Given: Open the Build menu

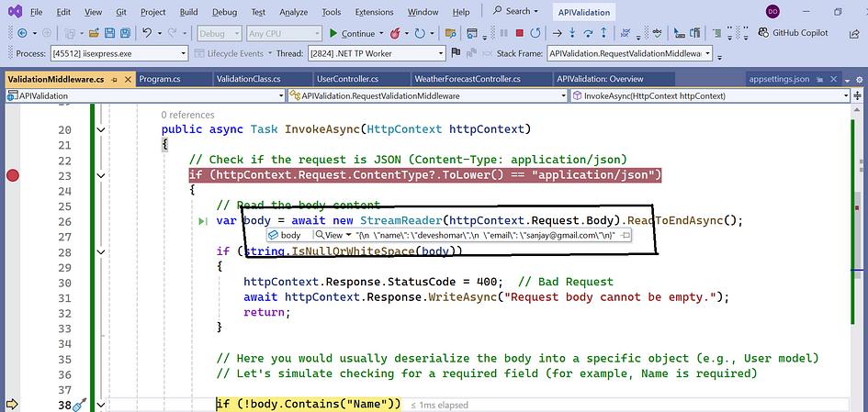Looking at the screenshot, I should coord(189,12).
